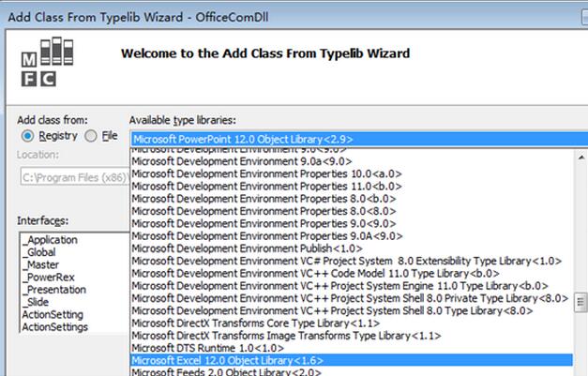Screen dimensions: 588x376
Task: Choose Development Environment Properties 9.0A<9.0>
Action: tap(352, 235)
